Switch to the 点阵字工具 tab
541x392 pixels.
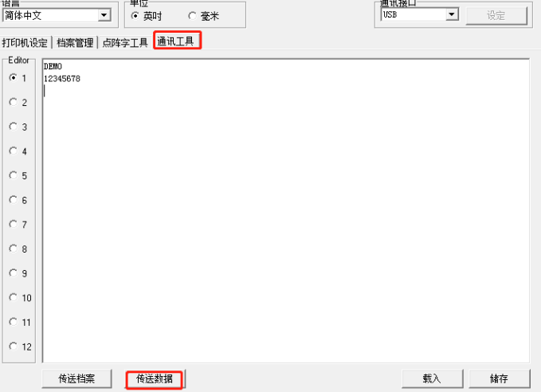pos(125,43)
